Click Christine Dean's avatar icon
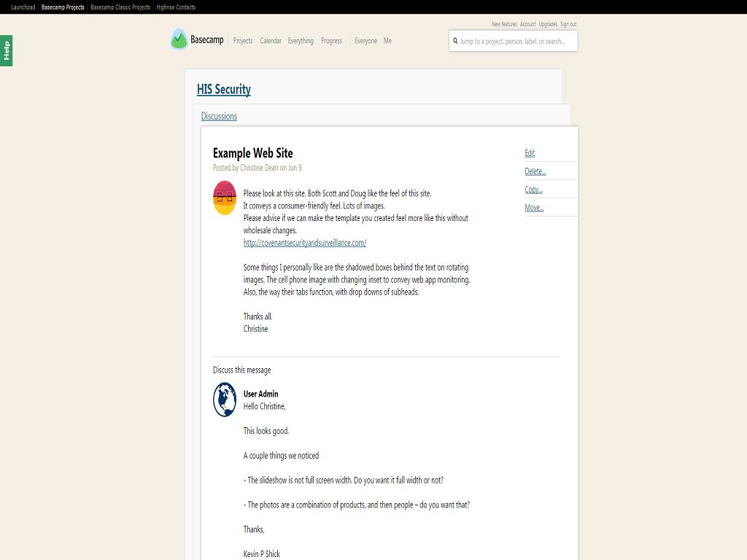Screen dimensions: 747x560 (225, 198)
